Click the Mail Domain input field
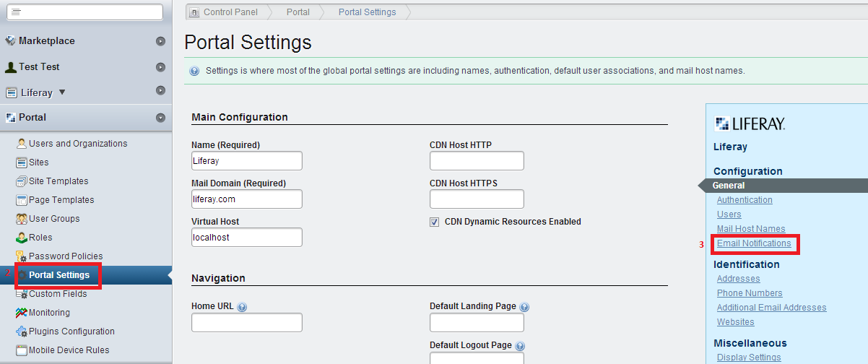Image resolution: width=868 pixels, height=364 pixels. 247,199
